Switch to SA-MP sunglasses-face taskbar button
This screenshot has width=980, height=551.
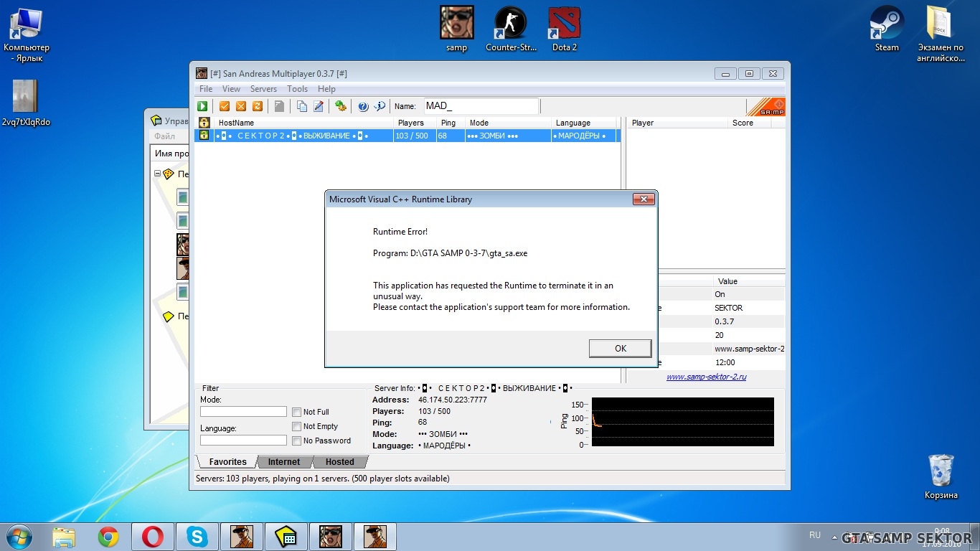tap(330, 537)
